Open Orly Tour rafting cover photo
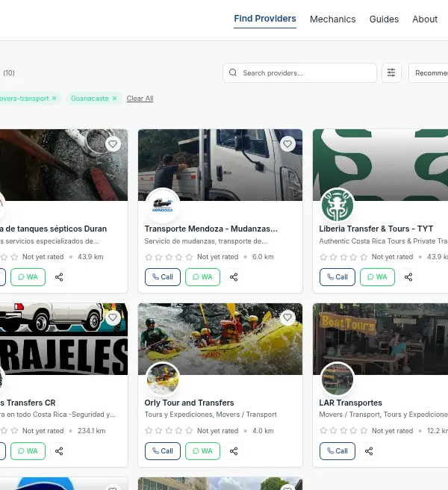This screenshot has width=448, height=490. coord(220,339)
